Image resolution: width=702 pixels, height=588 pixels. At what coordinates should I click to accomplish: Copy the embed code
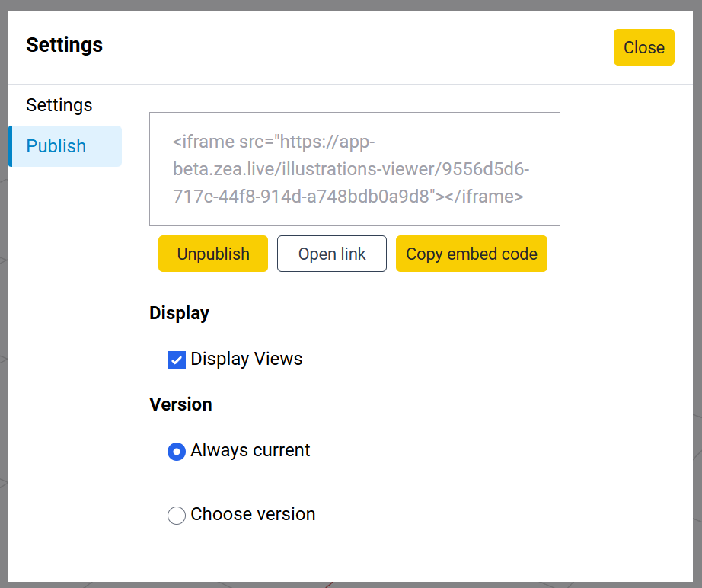[x=471, y=254]
